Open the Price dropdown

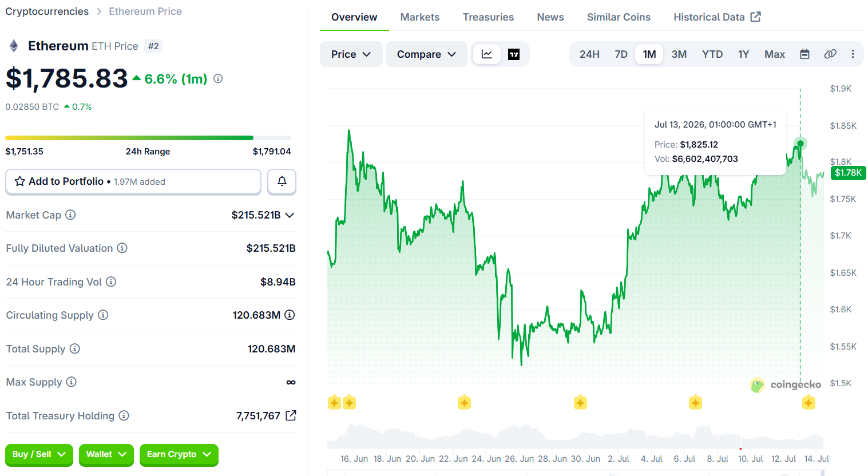351,54
